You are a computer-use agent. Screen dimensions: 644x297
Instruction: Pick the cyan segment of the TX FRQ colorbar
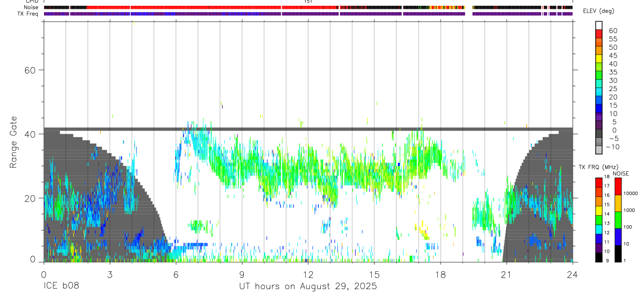tap(599, 229)
